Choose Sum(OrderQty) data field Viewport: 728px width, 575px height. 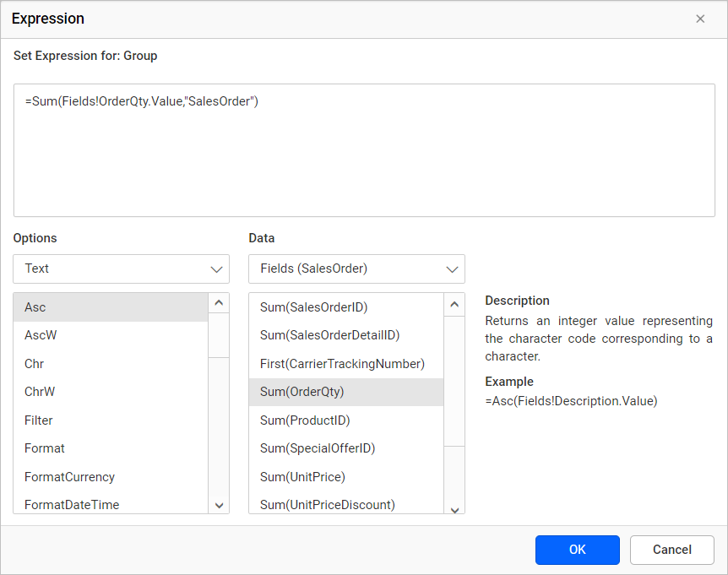346,392
